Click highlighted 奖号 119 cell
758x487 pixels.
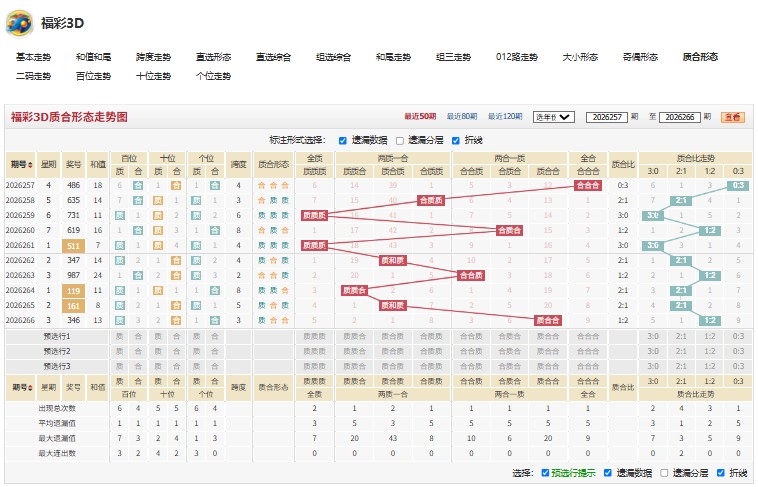(x=73, y=291)
